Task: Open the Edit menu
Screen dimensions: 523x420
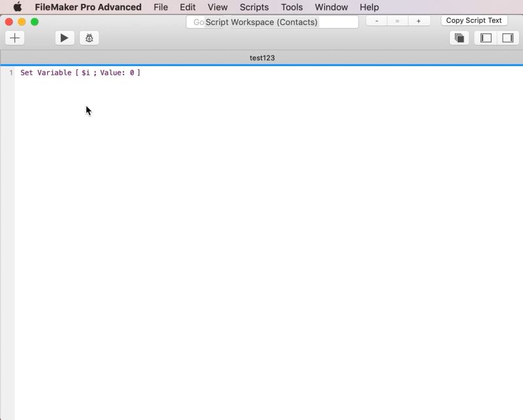Action: pyautogui.click(x=188, y=7)
